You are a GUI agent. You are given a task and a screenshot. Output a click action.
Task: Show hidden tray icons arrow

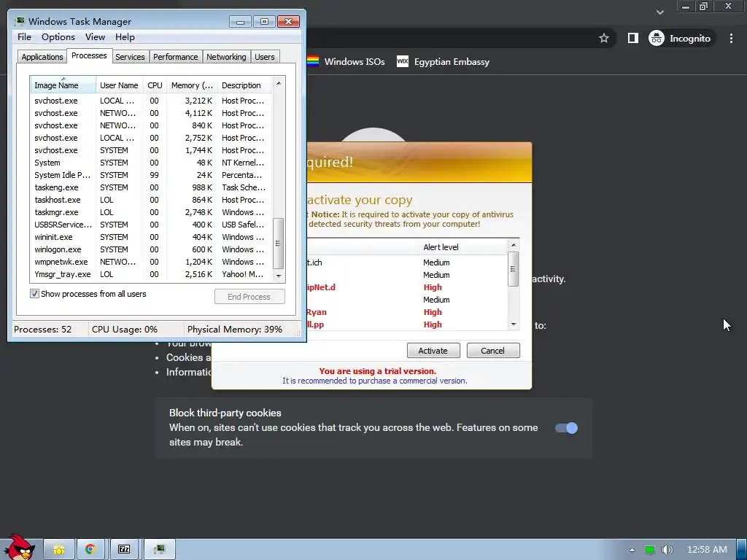[x=632, y=550]
